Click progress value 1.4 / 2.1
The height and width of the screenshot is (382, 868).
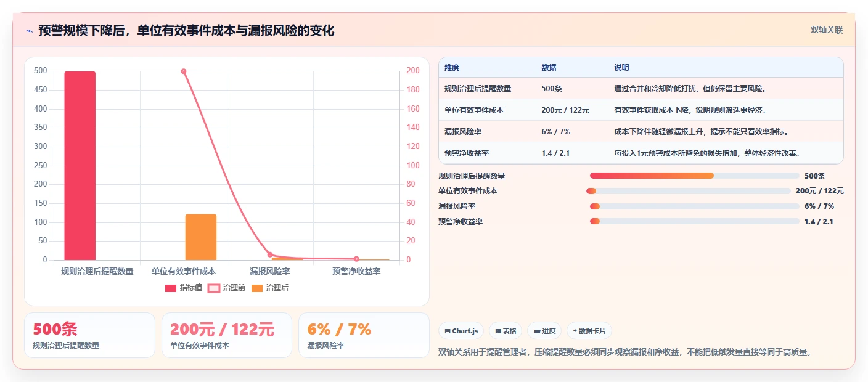tap(819, 222)
